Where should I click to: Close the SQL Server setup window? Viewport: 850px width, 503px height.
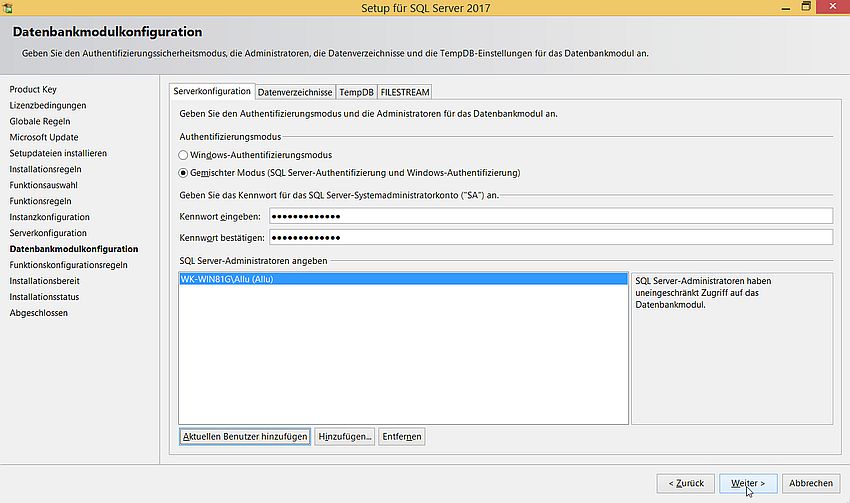click(x=833, y=7)
